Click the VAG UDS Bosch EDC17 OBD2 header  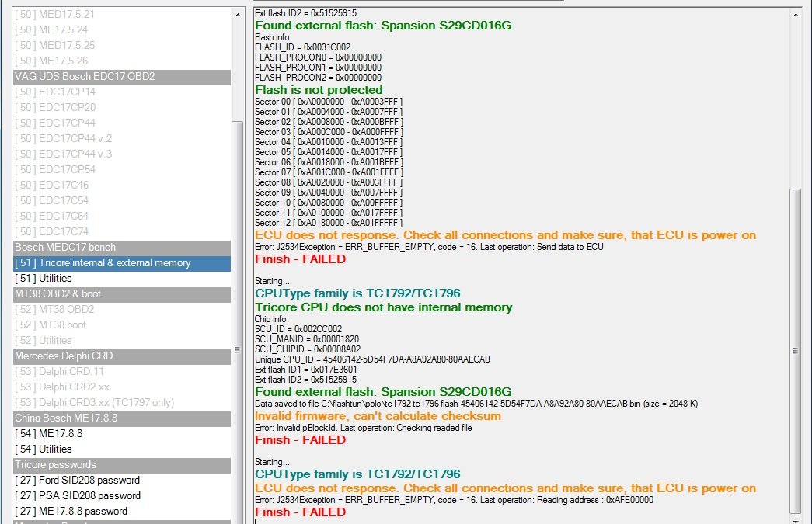pyautogui.click(x=85, y=77)
